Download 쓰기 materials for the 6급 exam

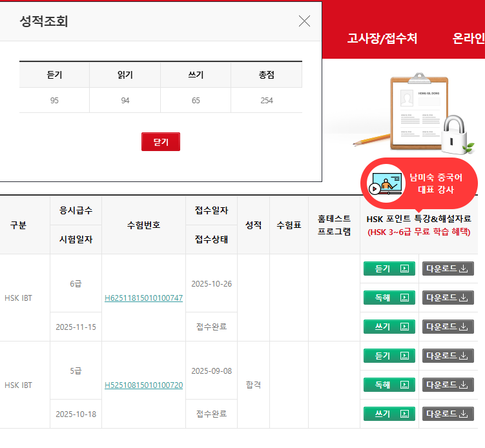(448, 327)
